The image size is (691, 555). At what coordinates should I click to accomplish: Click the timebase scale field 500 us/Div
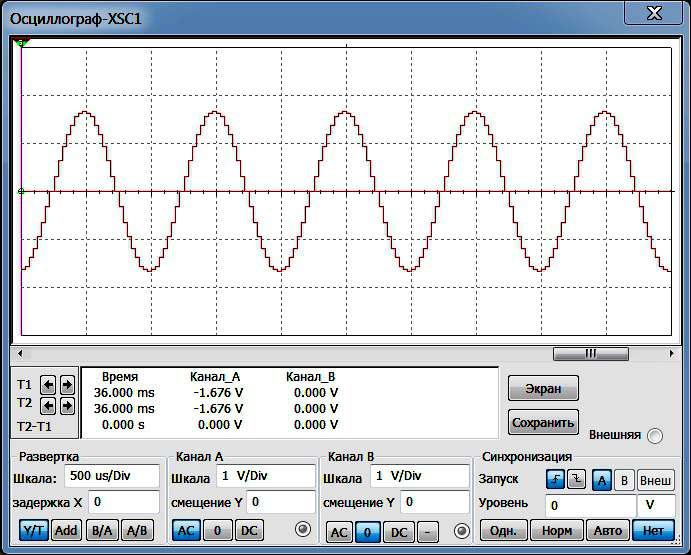point(112,476)
